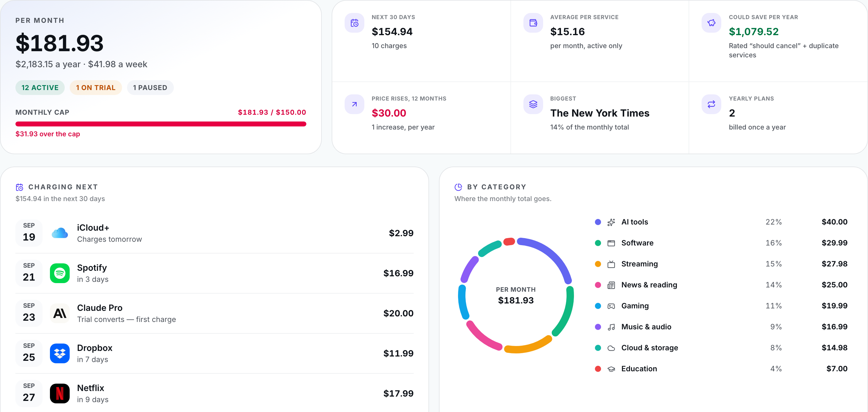Select the 12 Active status badge
868x412 pixels.
click(x=40, y=88)
